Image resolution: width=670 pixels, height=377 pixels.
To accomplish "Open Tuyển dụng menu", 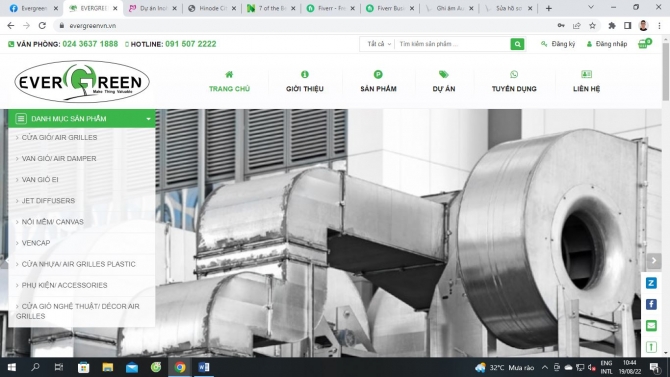I will click(514, 82).
